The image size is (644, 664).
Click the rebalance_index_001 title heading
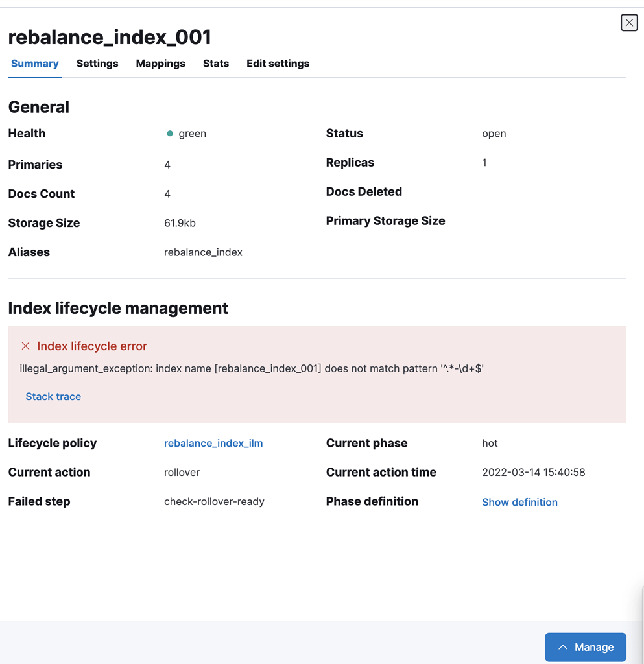point(110,37)
